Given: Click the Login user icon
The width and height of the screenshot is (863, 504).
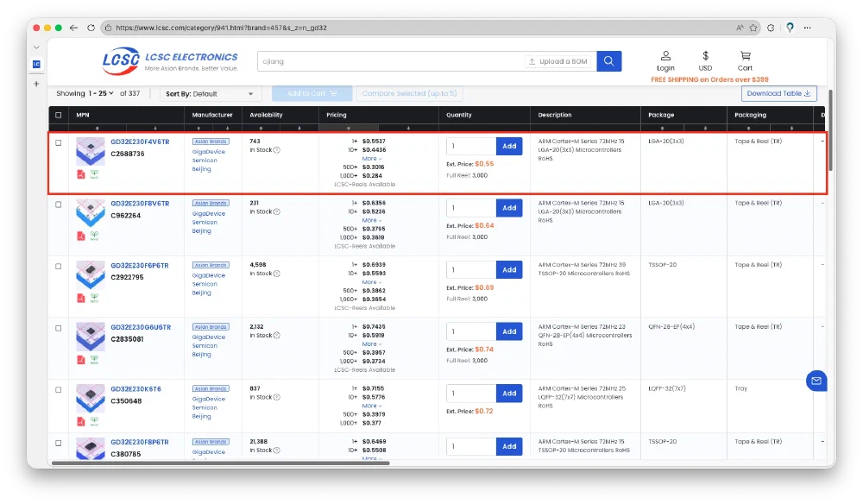Looking at the screenshot, I should [665, 56].
